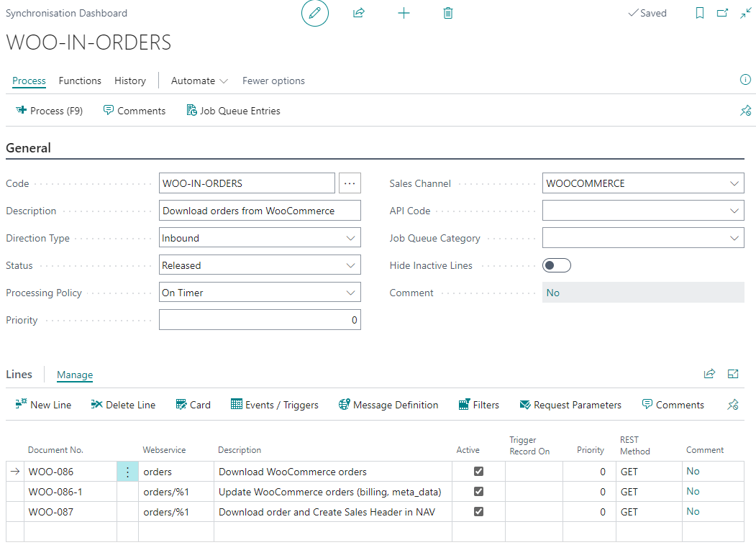Open the line Card
This screenshot has width=756, height=550.
tap(193, 405)
